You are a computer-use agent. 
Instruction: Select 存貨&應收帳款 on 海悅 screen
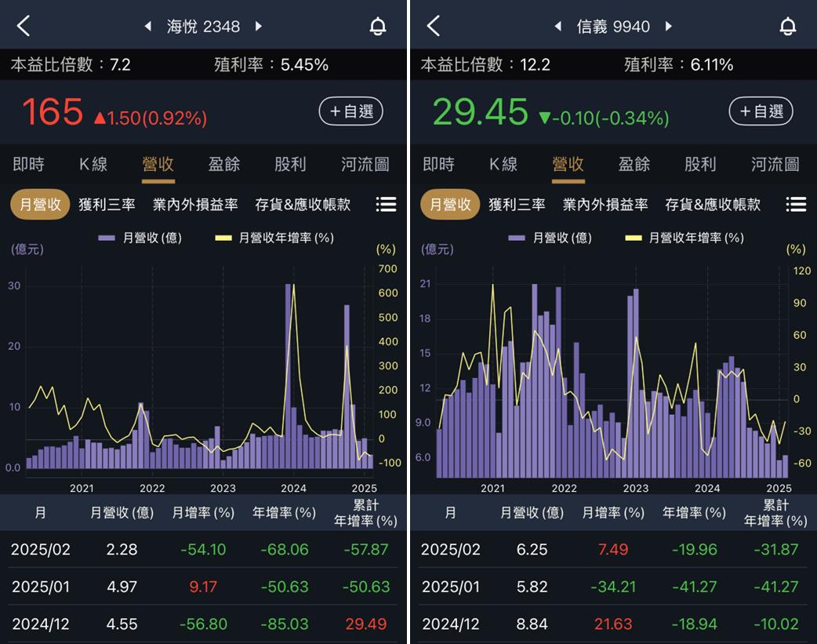click(x=303, y=205)
